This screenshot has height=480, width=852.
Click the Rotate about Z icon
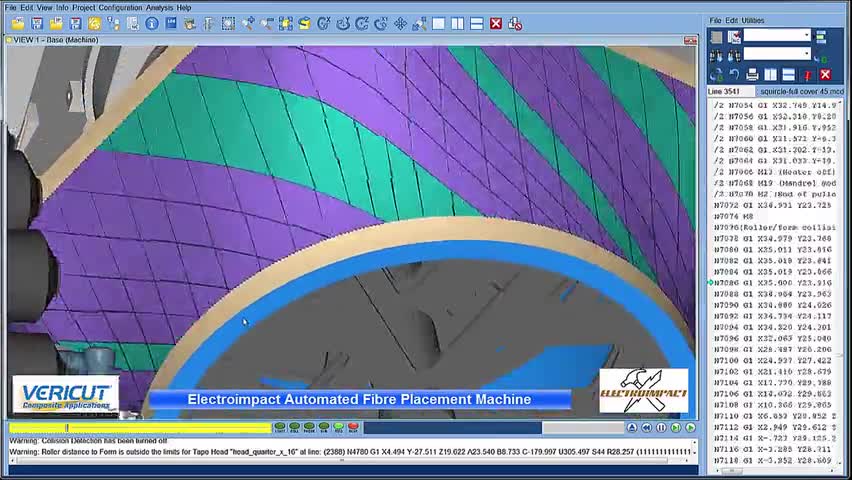pos(362,23)
